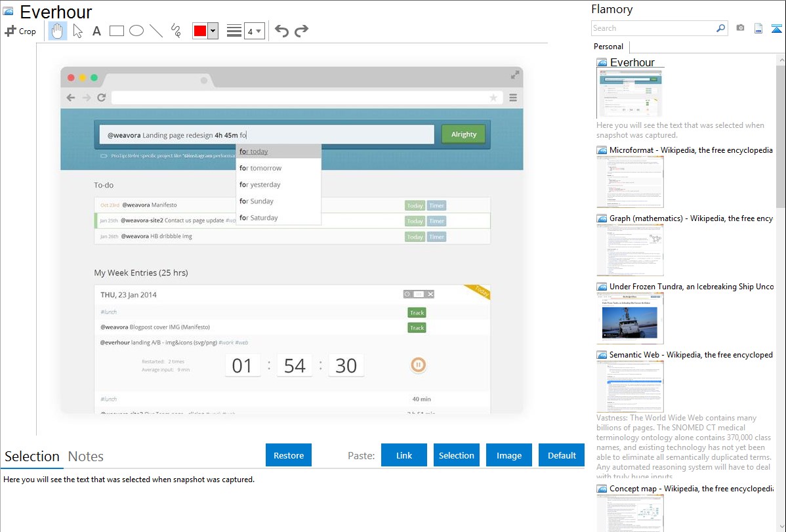Select the straight line tool

[x=156, y=31]
